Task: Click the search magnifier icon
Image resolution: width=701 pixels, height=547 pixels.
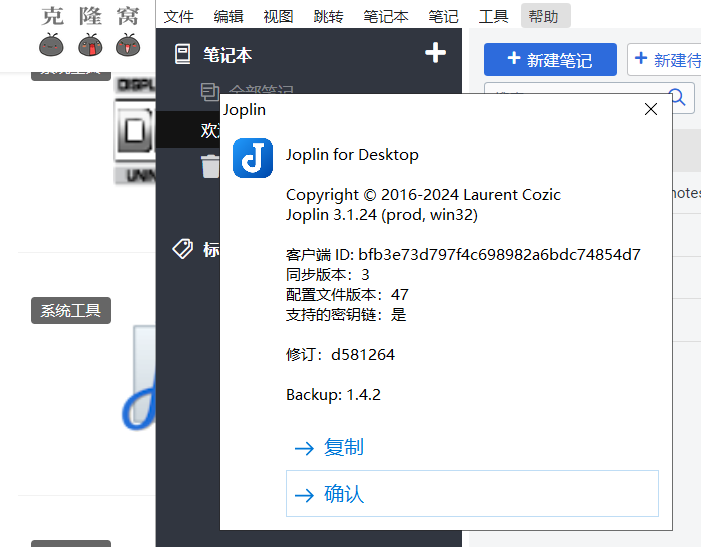Action: [679, 96]
